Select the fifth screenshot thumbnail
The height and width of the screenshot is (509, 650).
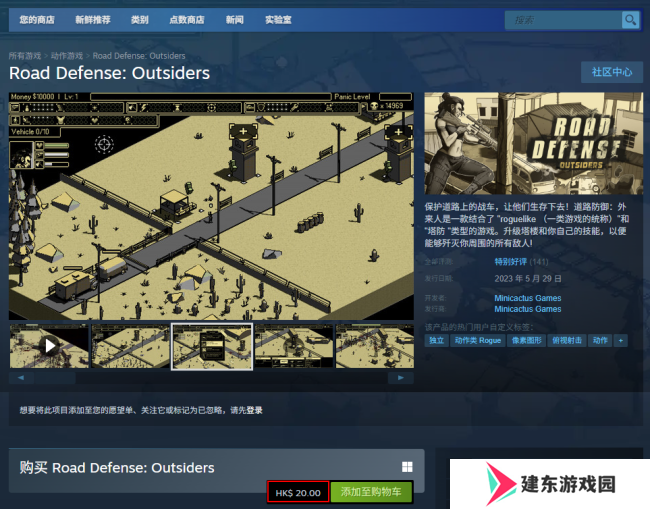[x=375, y=346]
